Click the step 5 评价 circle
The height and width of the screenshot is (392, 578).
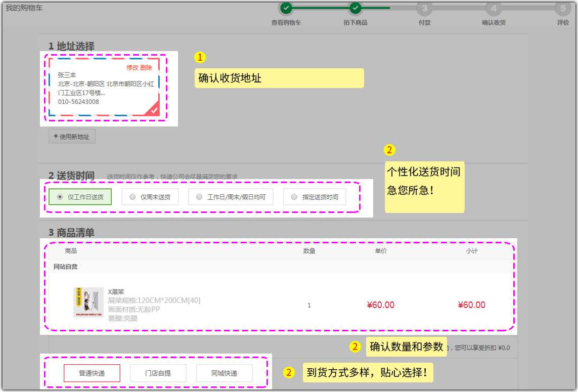coord(563,8)
